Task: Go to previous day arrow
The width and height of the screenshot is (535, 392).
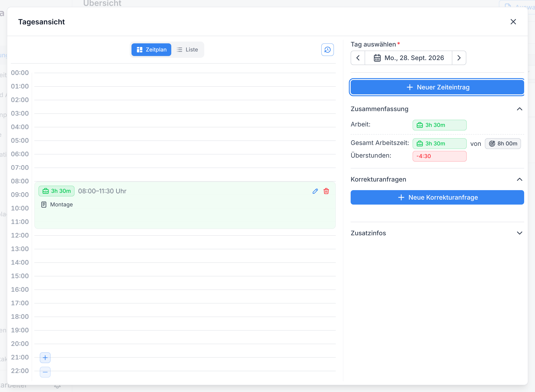Action: click(358, 58)
